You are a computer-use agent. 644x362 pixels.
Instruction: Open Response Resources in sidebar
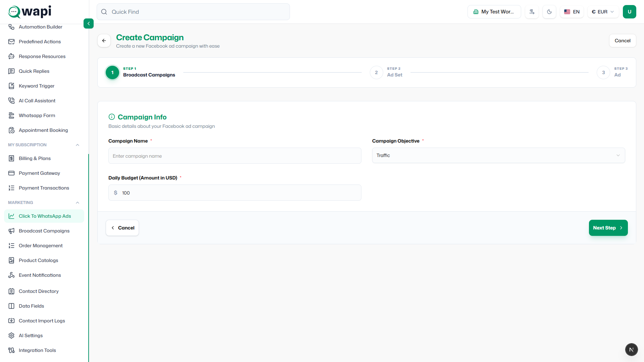(x=44, y=56)
